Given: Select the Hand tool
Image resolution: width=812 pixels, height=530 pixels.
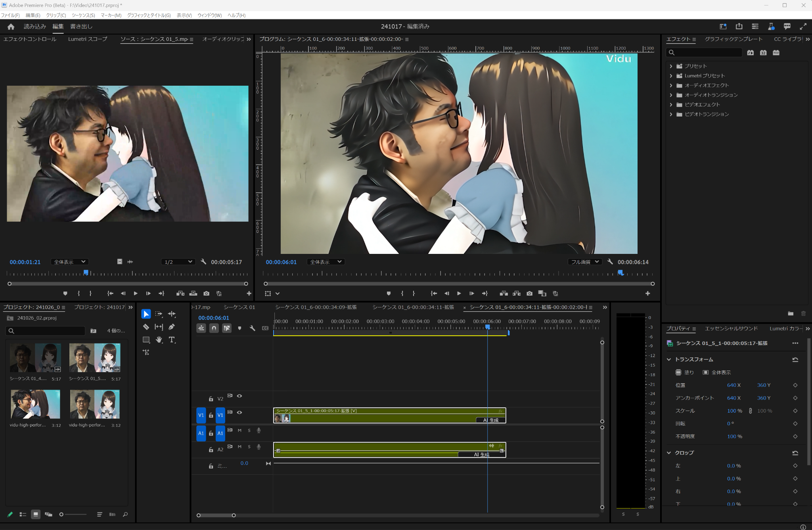Looking at the screenshot, I should (159, 340).
